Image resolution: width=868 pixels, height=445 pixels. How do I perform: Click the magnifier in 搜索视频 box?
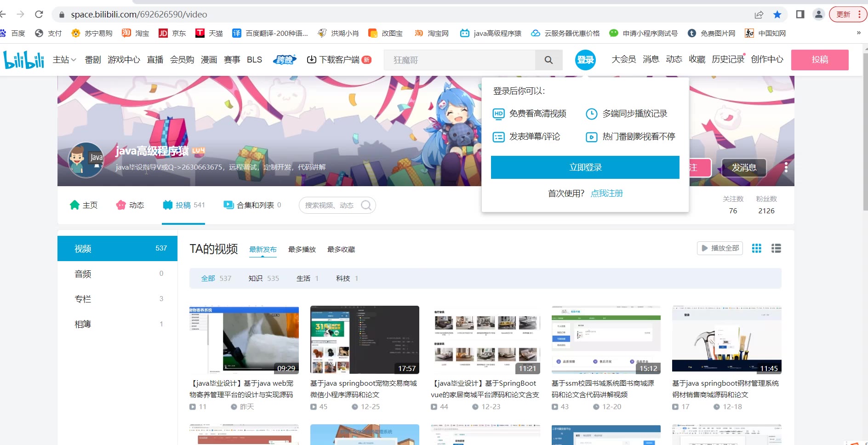point(366,205)
